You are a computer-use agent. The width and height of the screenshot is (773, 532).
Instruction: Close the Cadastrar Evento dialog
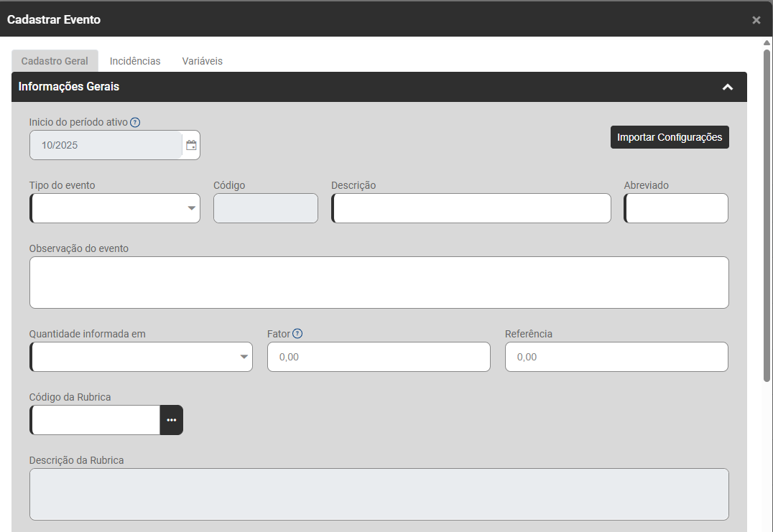[756, 20]
